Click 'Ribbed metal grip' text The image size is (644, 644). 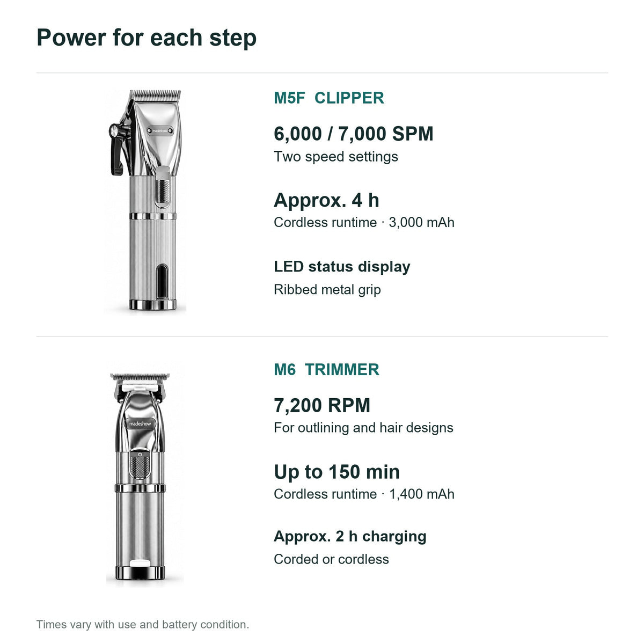point(327,290)
